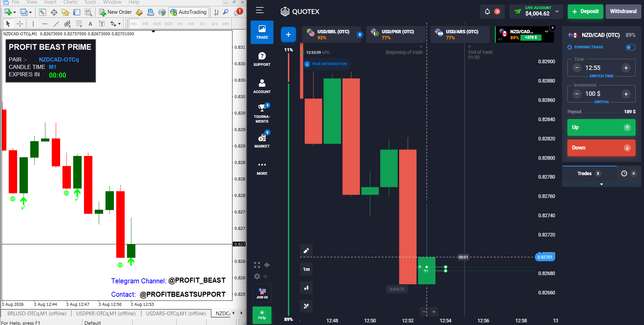Collapse the sidebar with left arrow
Image resolution: width=644 pixels, height=325 pixels.
coord(267,265)
